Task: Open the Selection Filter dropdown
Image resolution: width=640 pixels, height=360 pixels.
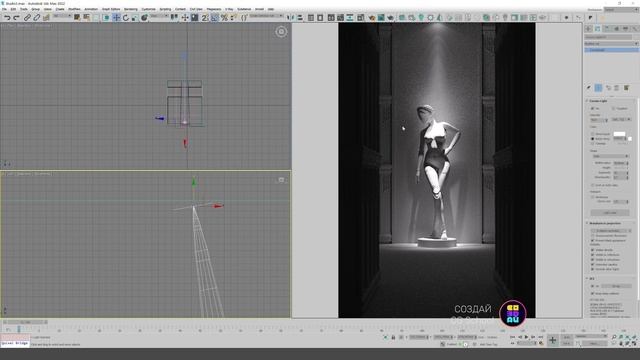Action: click(62, 16)
